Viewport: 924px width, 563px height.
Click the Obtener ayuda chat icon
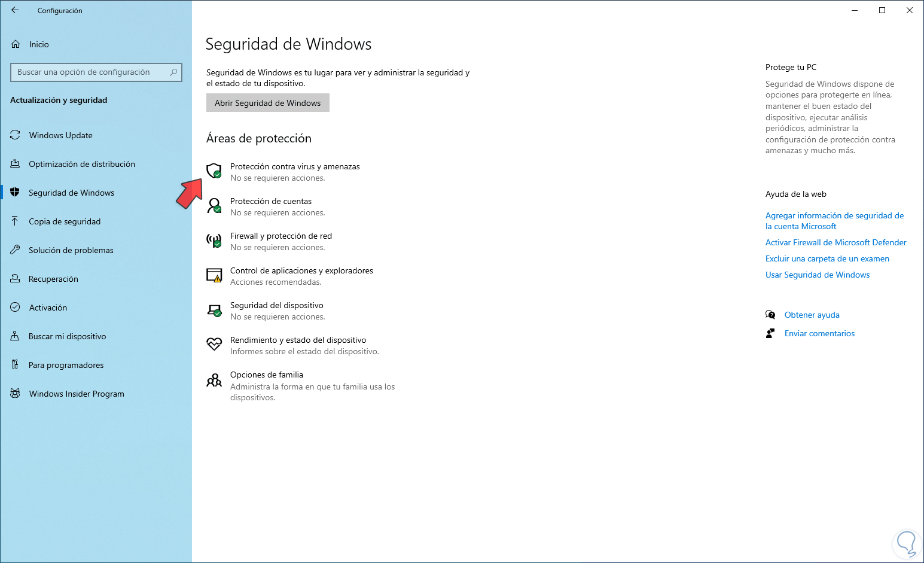click(770, 315)
